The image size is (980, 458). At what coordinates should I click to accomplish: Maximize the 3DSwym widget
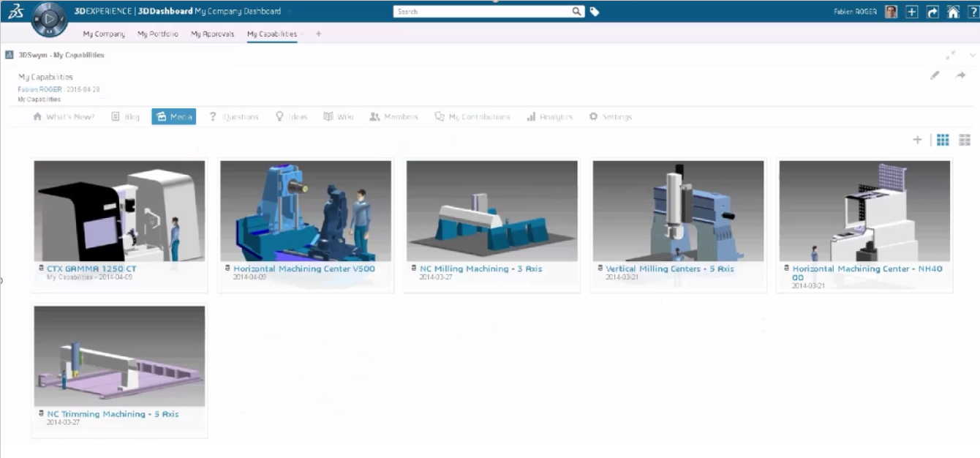click(950, 55)
